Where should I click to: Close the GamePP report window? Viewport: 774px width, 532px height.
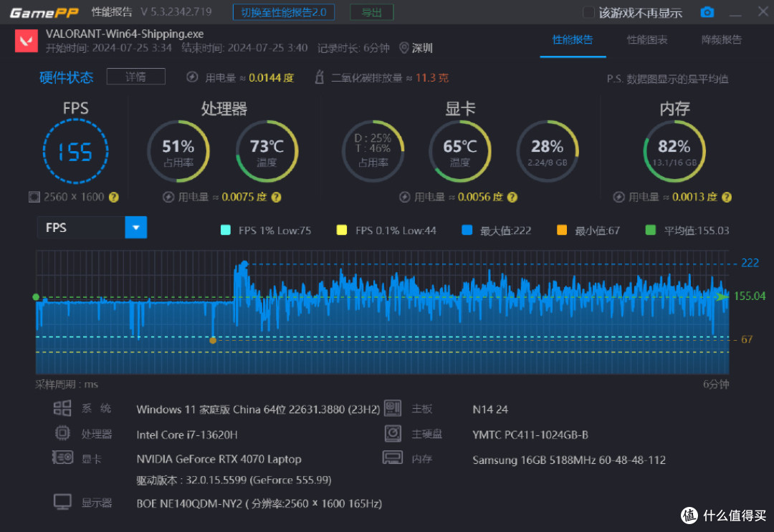click(763, 11)
